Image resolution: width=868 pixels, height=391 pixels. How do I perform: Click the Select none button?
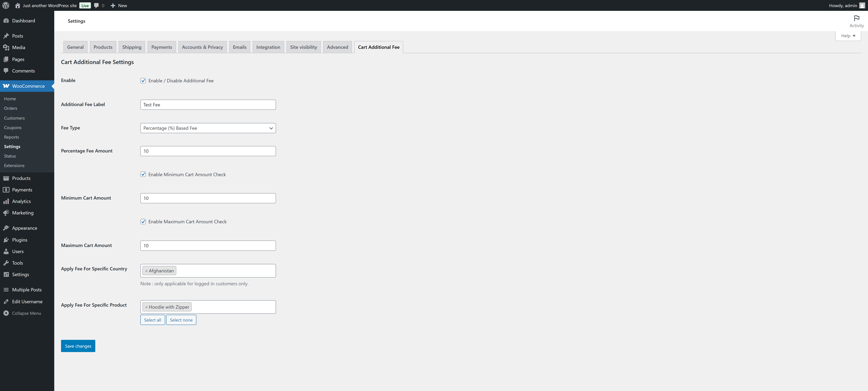181,320
